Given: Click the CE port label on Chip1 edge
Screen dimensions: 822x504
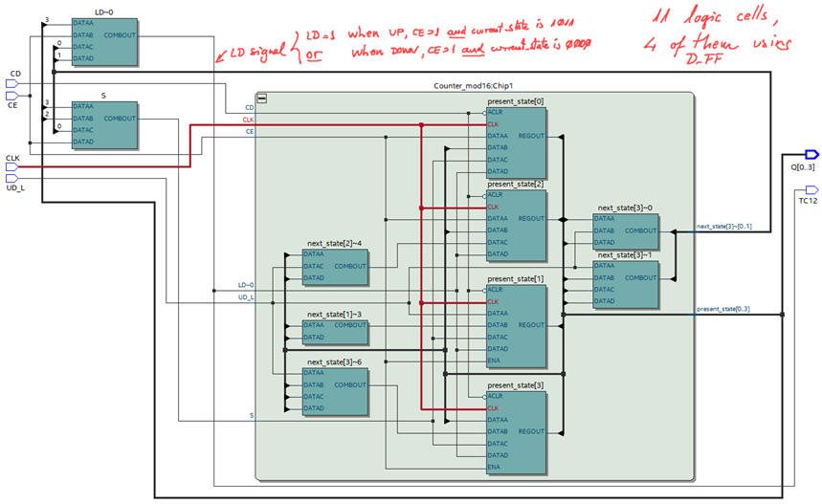Looking at the screenshot, I should coord(250,132).
